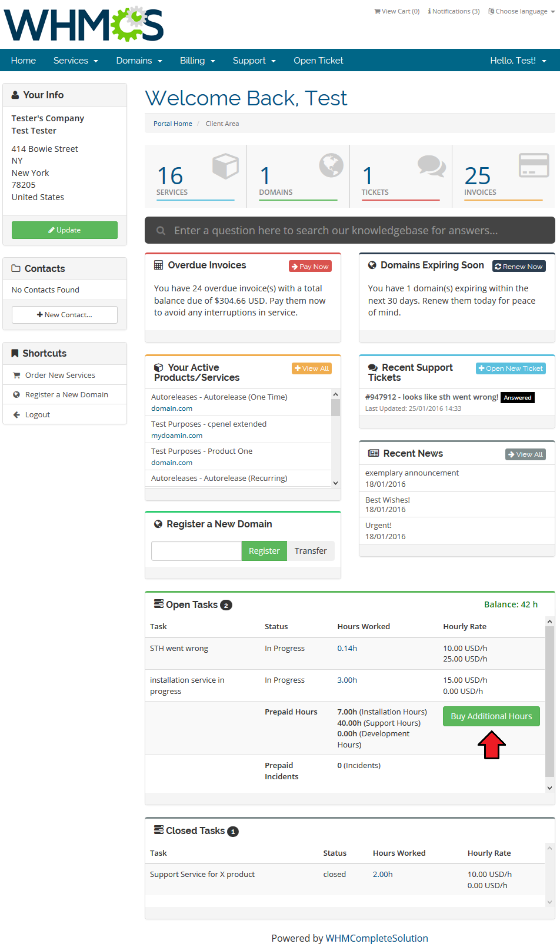560x947 pixels.
Task: Open the 16 Services tile
Action: pyautogui.click(x=196, y=176)
